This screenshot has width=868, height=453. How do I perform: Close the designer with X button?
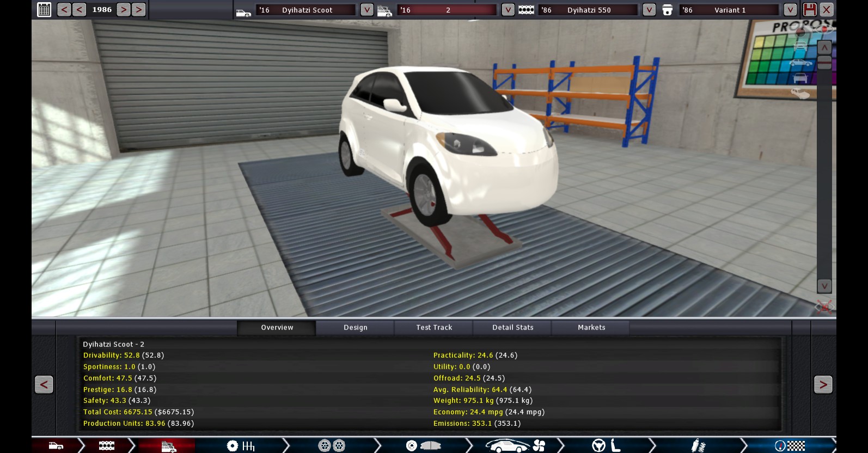pyautogui.click(x=827, y=9)
